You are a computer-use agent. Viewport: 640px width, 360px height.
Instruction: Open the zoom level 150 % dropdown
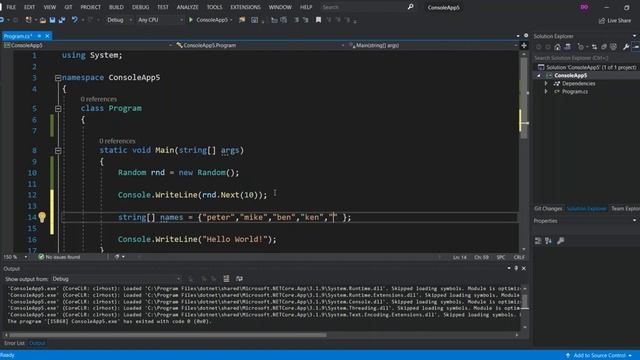pos(15,257)
